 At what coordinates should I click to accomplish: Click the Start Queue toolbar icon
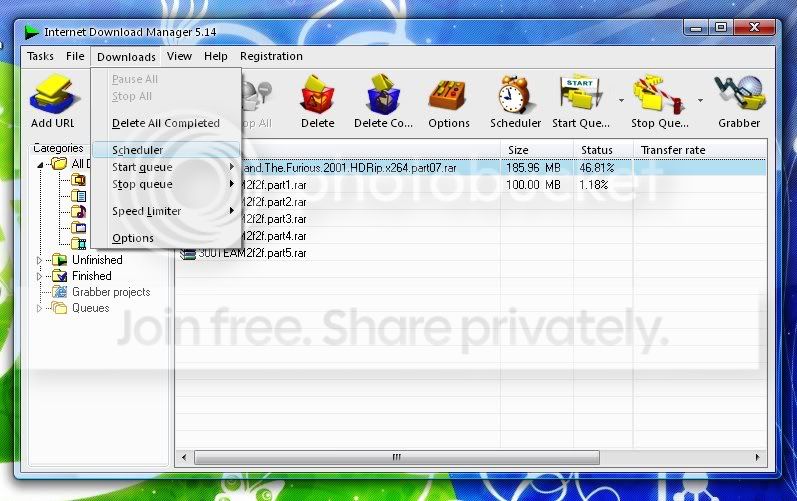pos(580,95)
